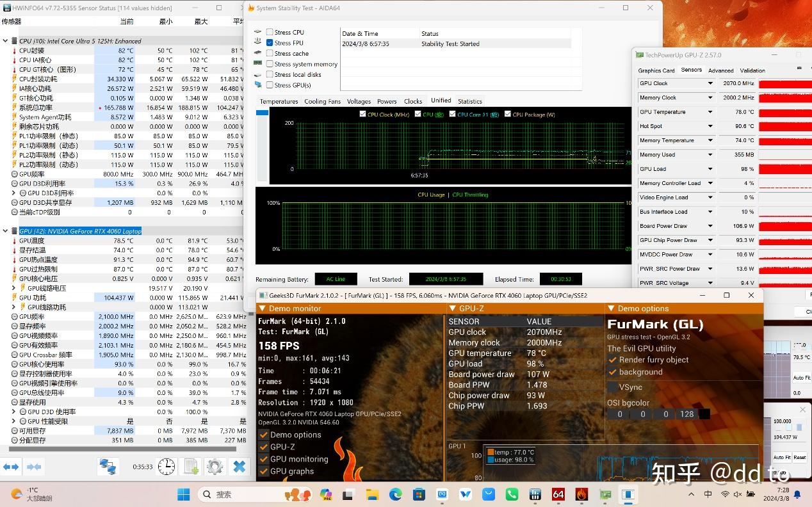Uncheck Stress FPU checkbox in AIDA64
The height and width of the screenshot is (507, 812).
[x=270, y=43]
